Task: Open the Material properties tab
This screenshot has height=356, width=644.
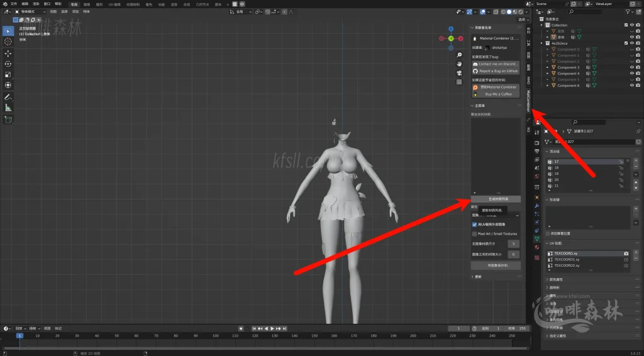Action: (537, 247)
